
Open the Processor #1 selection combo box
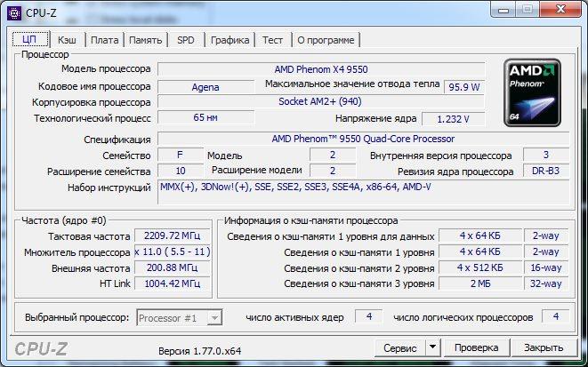click(x=180, y=318)
